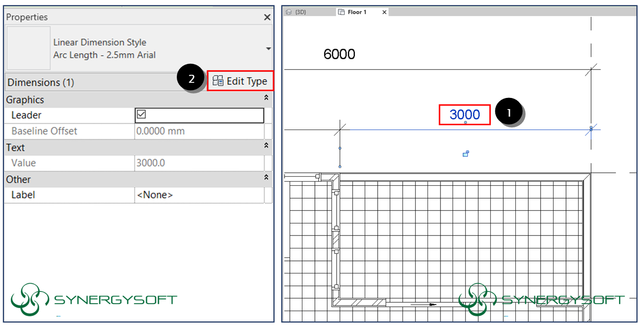Collapse the Graphics section

266,98
